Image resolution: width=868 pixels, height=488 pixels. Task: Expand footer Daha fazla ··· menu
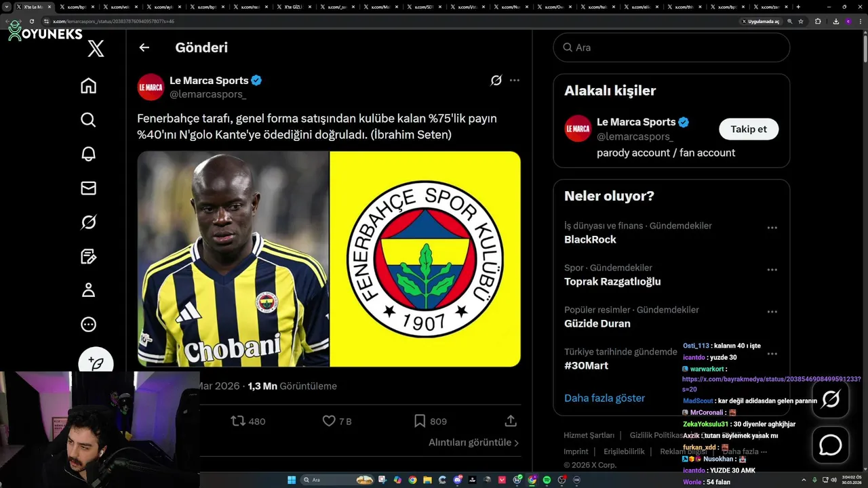[745, 451]
